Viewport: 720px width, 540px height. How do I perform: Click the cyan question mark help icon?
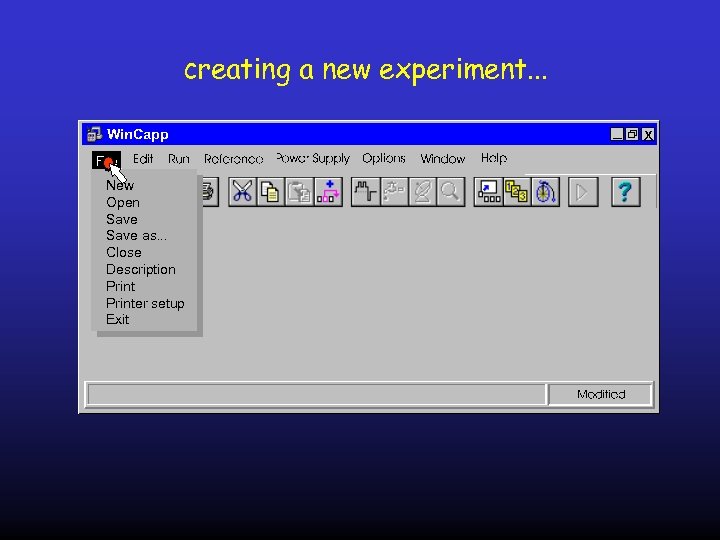pyautogui.click(x=625, y=191)
